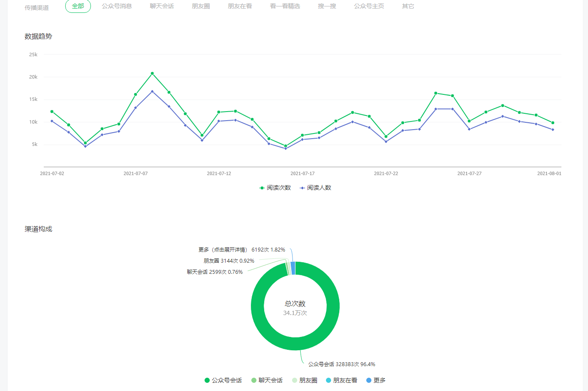The height and width of the screenshot is (391, 588).
Task: Switch to 朋友在看 channel tab
Action: click(x=240, y=6)
